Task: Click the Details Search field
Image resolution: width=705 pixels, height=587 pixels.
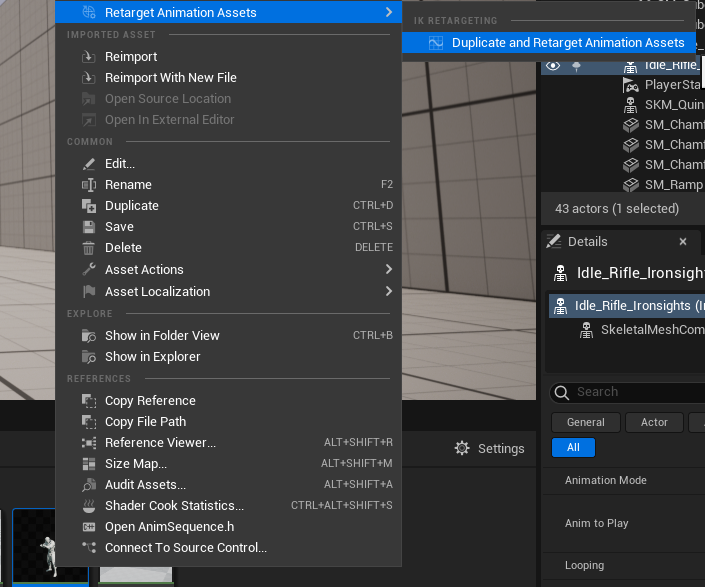Action: click(x=628, y=392)
